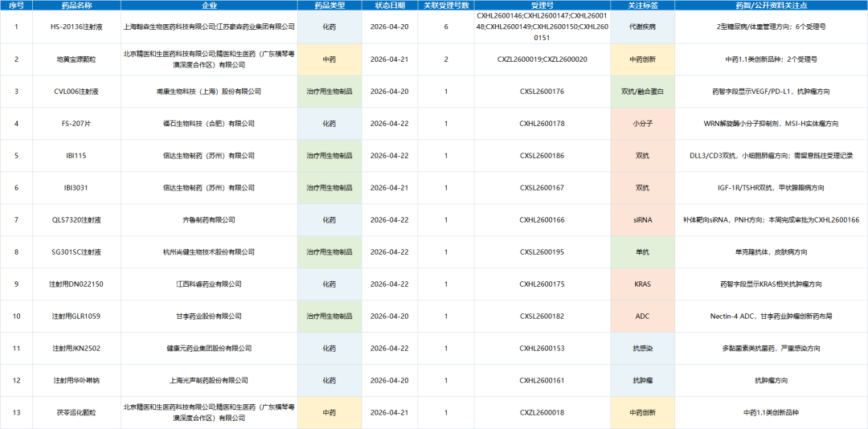Select the CVL006注射液 cell
Viewport: 868px width, 429px height.
pos(76,92)
